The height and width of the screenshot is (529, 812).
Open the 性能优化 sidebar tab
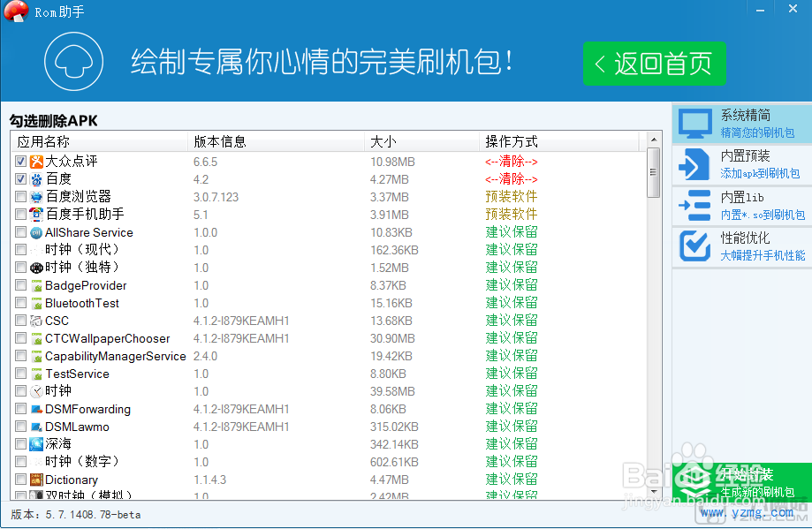pyautogui.click(x=742, y=246)
